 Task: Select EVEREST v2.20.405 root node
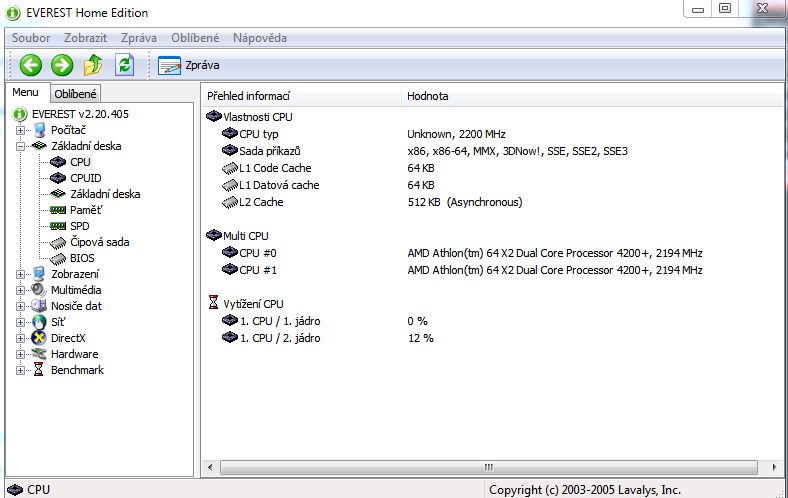[80, 114]
